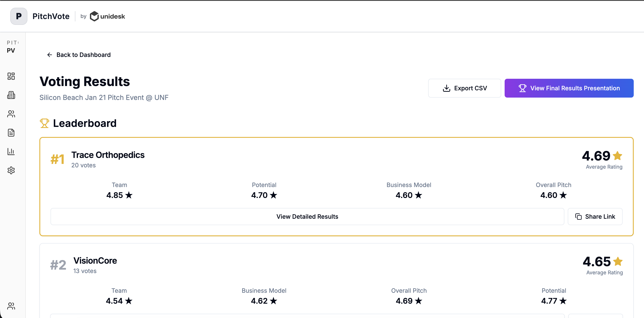Open the document icon in sidebar
The image size is (644, 318).
pyautogui.click(x=11, y=133)
